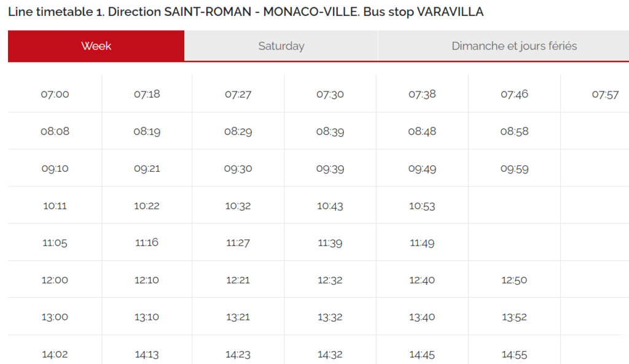Pick the 10:11 departure time

pyautogui.click(x=54, y=204)
